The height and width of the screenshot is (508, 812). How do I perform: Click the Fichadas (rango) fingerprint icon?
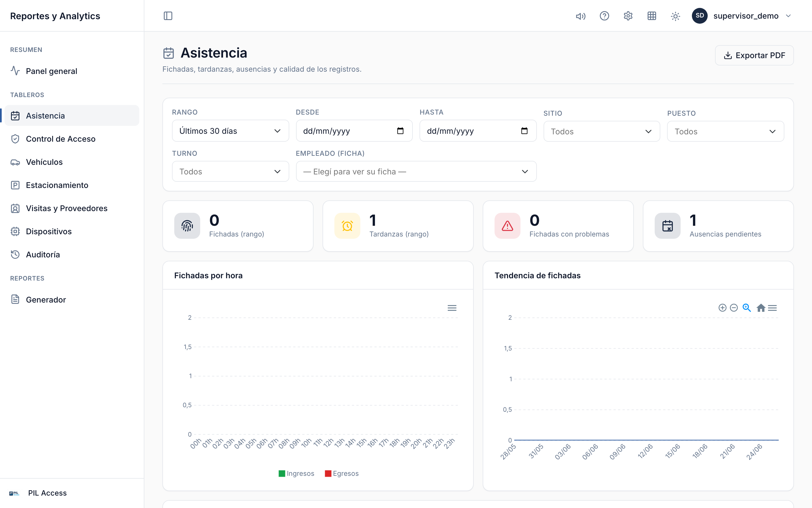(187, 226)
